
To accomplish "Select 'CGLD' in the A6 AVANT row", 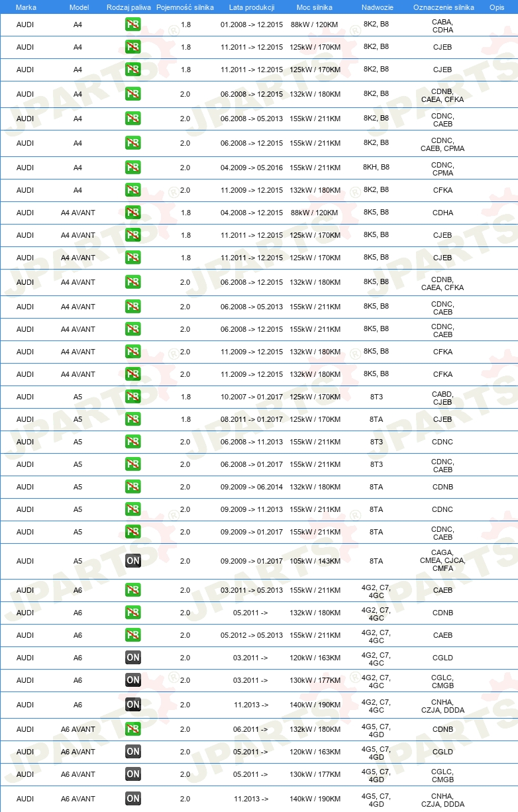I will [x=442, y=752].
